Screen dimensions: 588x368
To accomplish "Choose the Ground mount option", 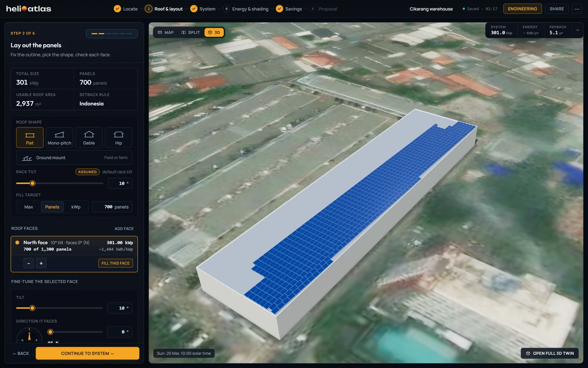I will tap(74, 158).
